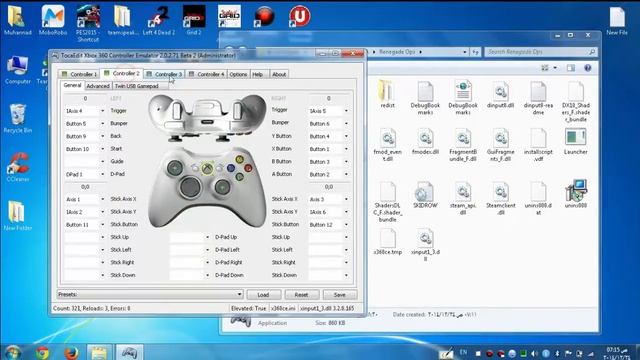This screenshot has width=640, height=360.
Task: Open the Help tab
Action: point(258,74)
